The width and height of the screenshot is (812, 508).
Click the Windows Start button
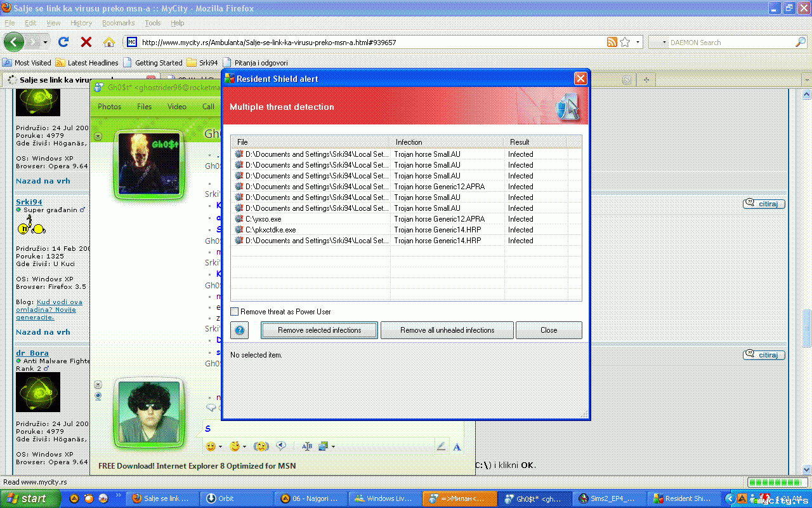coord(30,498)
